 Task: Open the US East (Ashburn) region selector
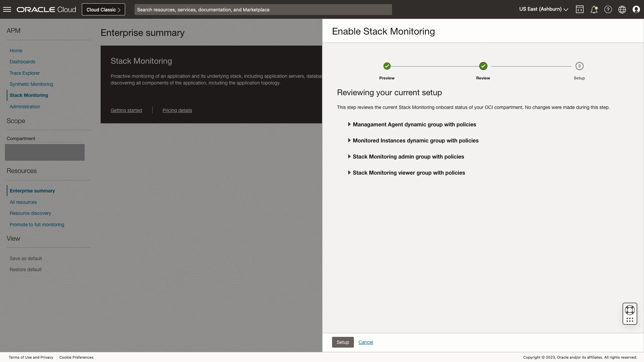[x=543, y=9]
